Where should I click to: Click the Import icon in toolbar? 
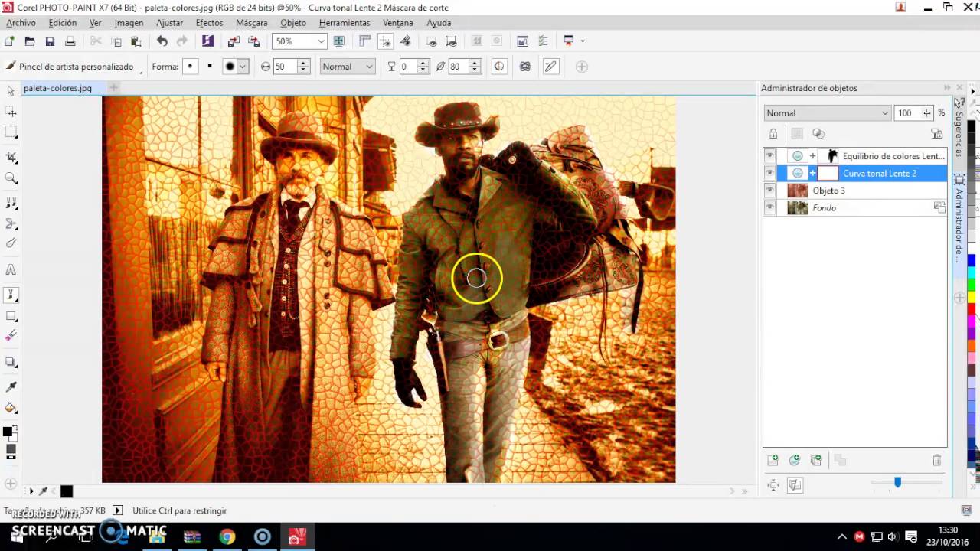tap(234, 41)
